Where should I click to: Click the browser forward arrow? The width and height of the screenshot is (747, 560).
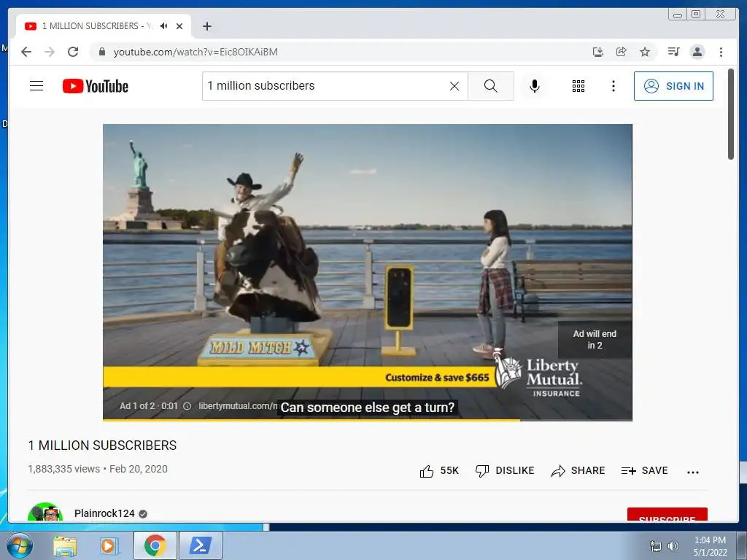[50, 52]
